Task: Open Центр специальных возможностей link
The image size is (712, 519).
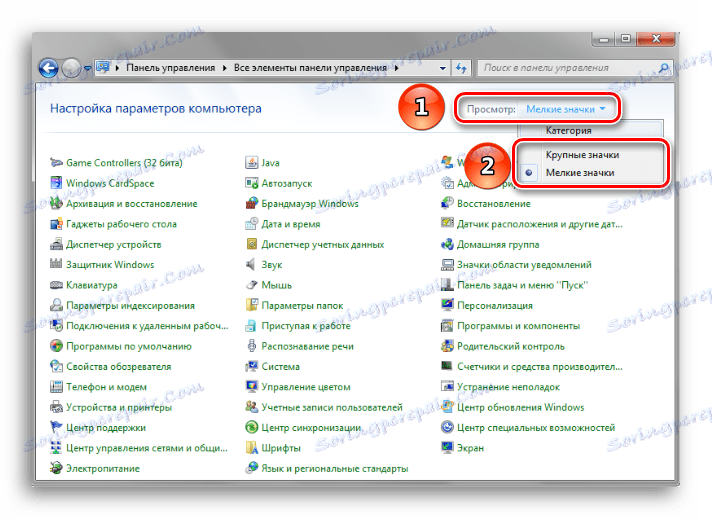Action: (x=536, y=427)
